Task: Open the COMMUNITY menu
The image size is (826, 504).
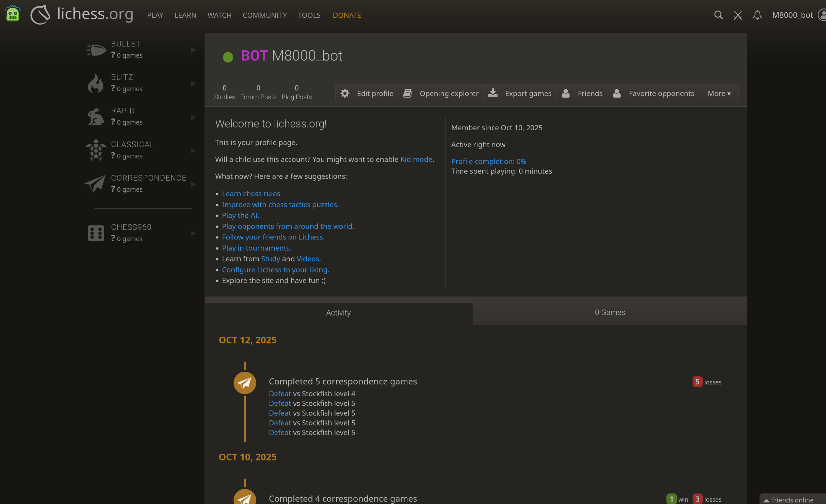Action: pyautogui.click(x=264, y=15)
